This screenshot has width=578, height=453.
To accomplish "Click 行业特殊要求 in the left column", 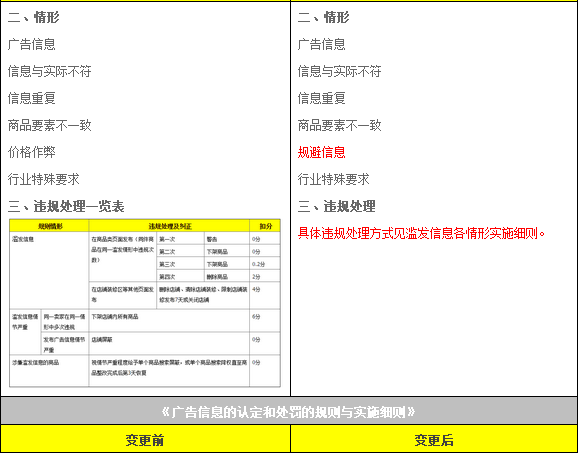I will [x=43, y=179].
